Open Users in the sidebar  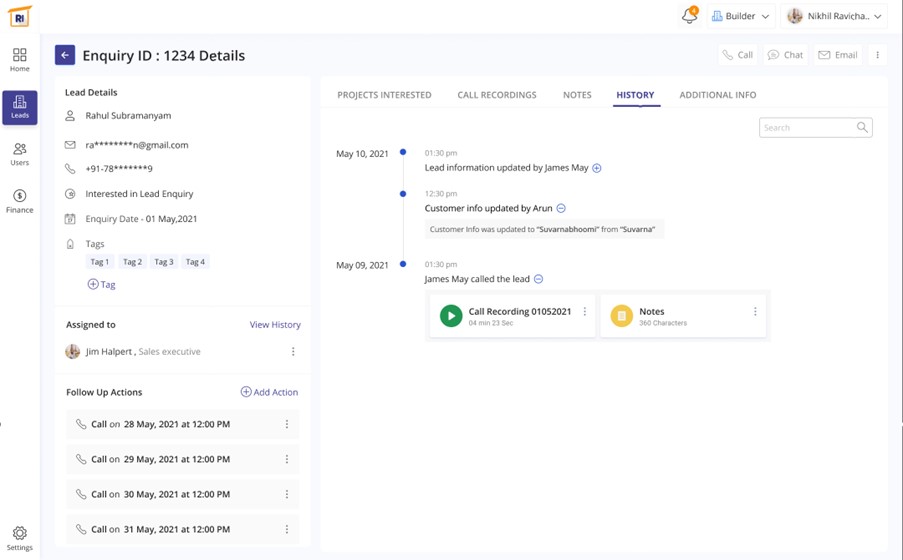pos(20,154)
